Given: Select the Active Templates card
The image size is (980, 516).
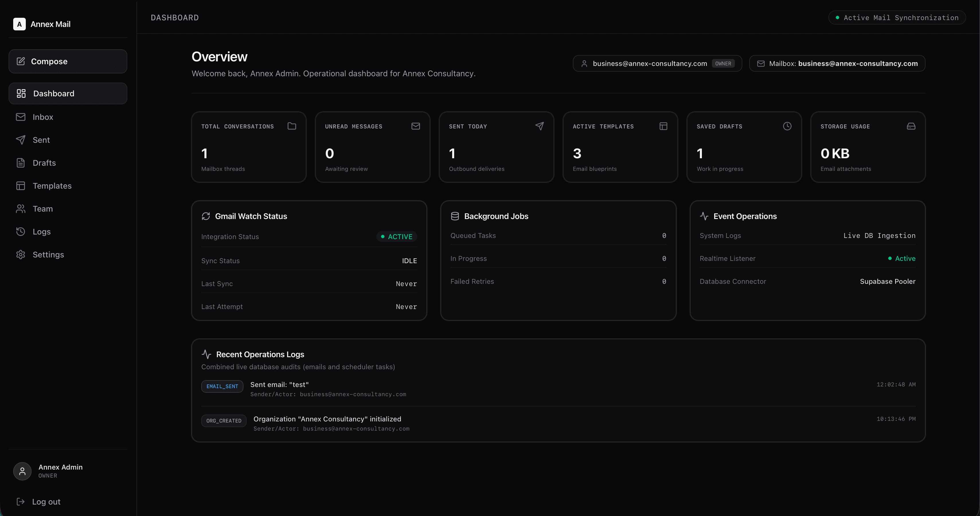Looking at the screenshot, I should tap(620, 147).
